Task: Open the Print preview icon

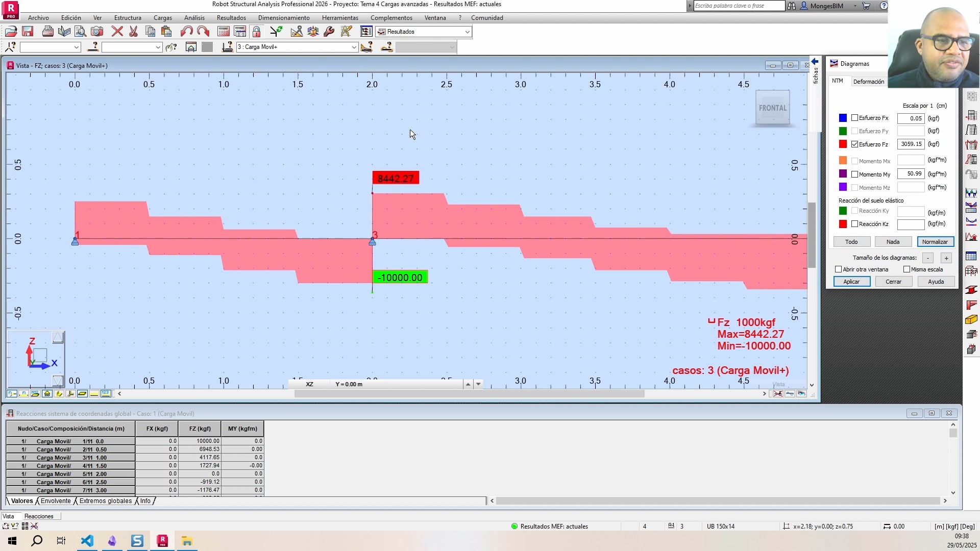Action: tap(80, 32)
